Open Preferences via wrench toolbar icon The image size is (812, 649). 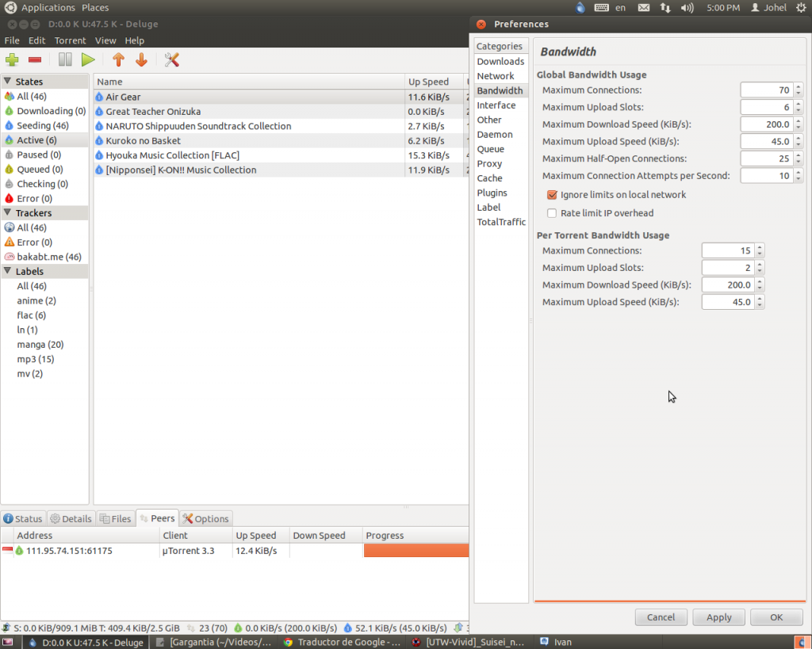point(171,59)
